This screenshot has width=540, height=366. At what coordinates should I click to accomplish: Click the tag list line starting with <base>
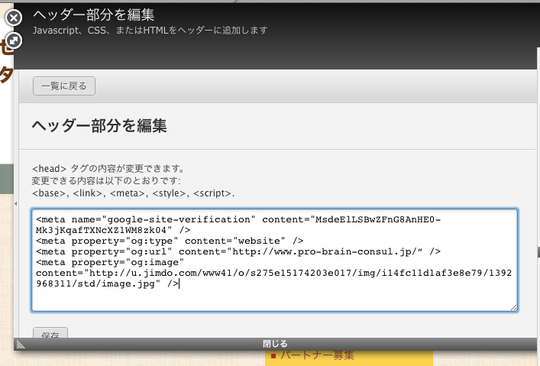(x=133, y=193)
